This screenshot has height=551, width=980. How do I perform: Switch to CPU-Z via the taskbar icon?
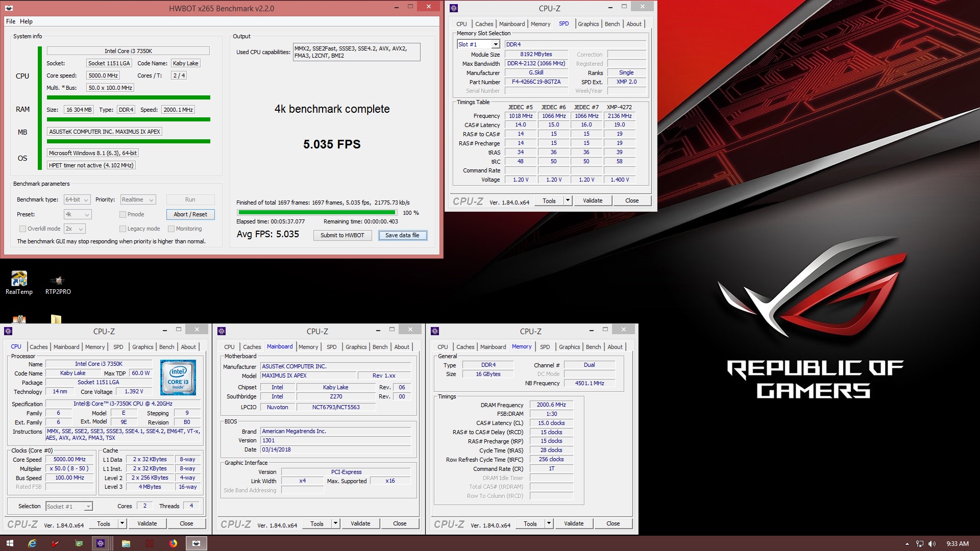pos(101,543)
